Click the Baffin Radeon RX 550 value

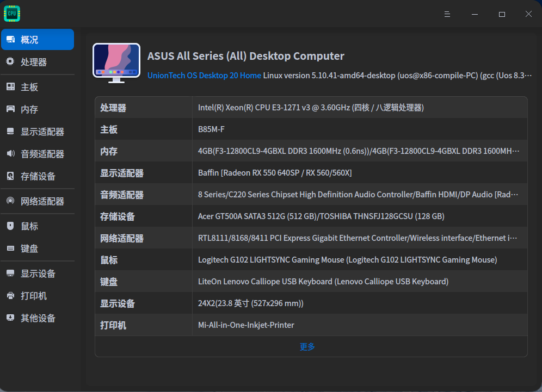click(275, 173)
